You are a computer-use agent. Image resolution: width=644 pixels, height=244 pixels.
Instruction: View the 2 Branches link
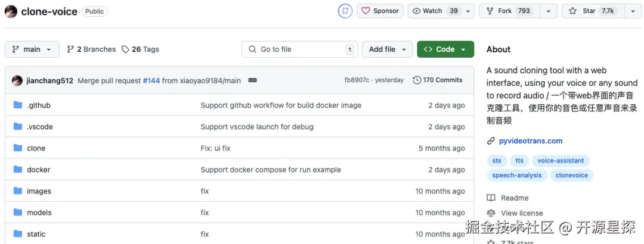(x=91, y=49)
